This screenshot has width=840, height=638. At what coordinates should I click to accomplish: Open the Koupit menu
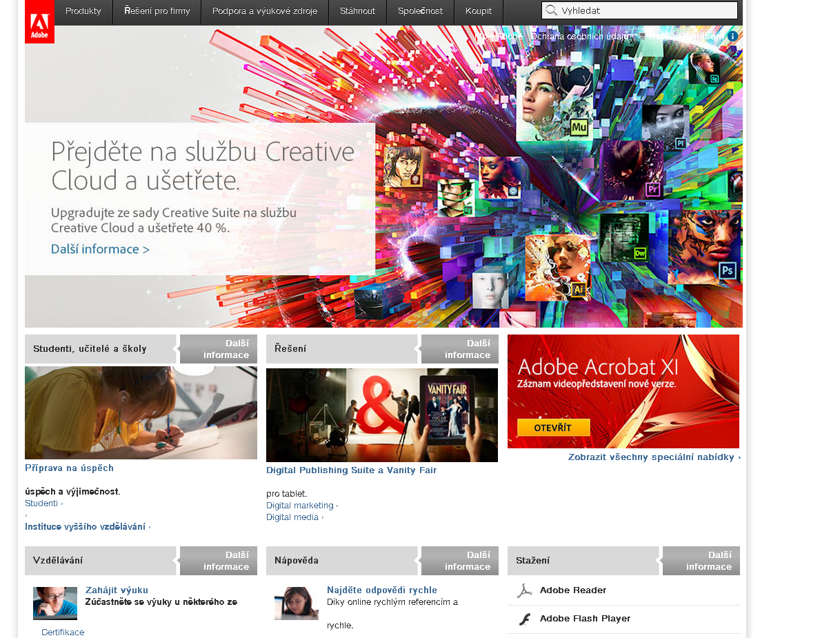tap(479, 11)
